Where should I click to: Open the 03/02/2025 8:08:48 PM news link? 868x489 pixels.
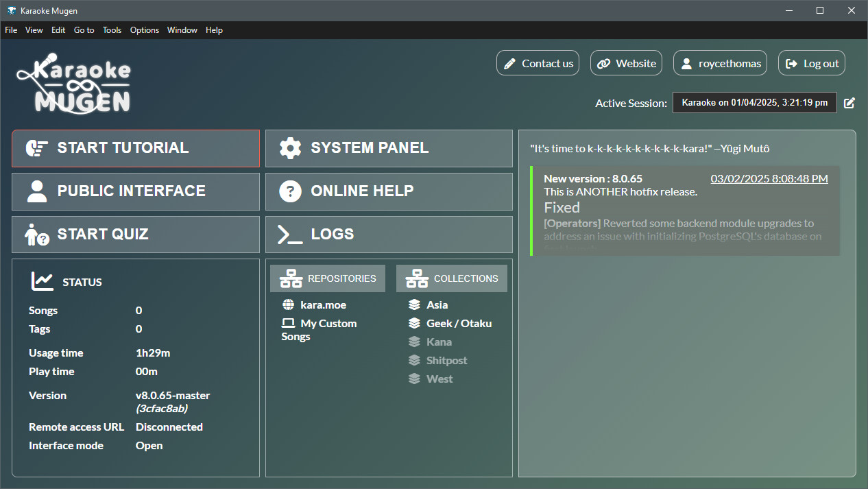(769, 179)
